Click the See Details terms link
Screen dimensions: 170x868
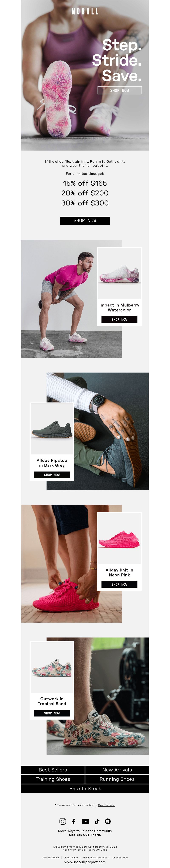[x=106, y=805]
